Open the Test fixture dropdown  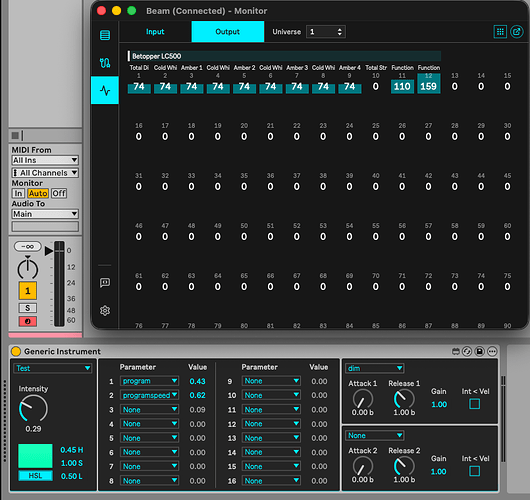click(53, 368)
